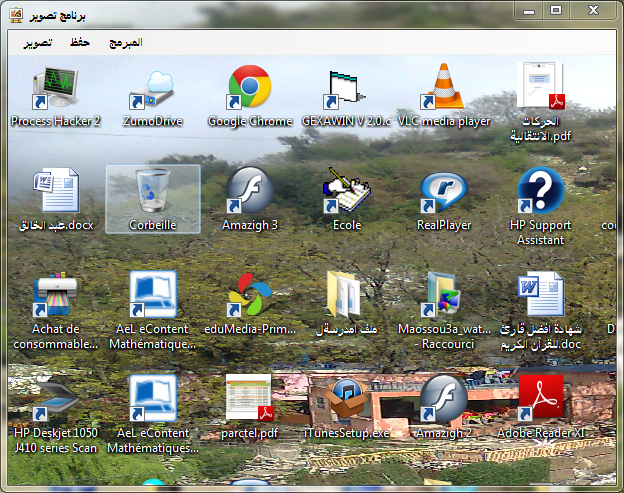Select the AeL eContent Mathématiques... icon

click(x=153, y=398)
